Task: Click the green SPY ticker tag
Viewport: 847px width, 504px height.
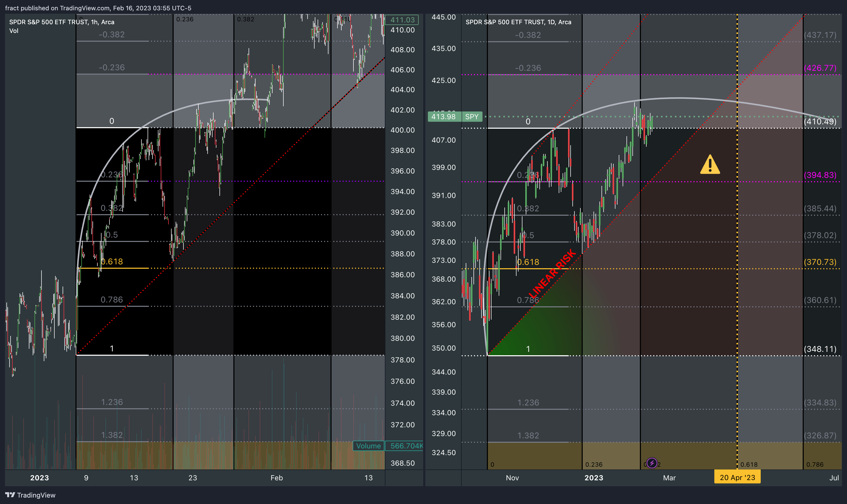Action: click(x=471, y=117)
